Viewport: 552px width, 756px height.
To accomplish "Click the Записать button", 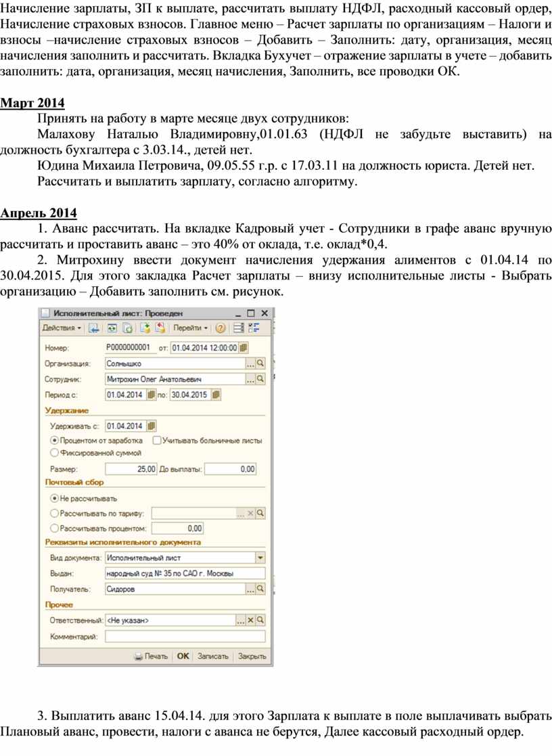I will (x=212, y=657).
